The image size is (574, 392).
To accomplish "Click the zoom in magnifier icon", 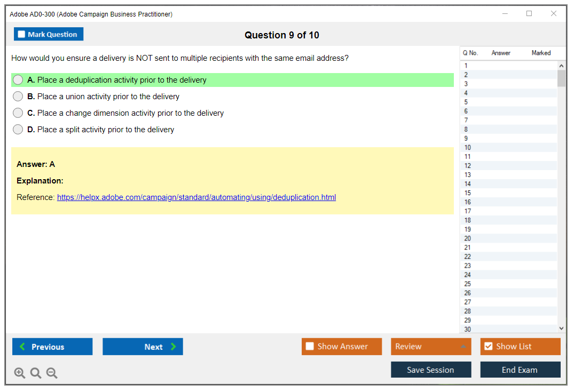I will click(x=19, y=373).
